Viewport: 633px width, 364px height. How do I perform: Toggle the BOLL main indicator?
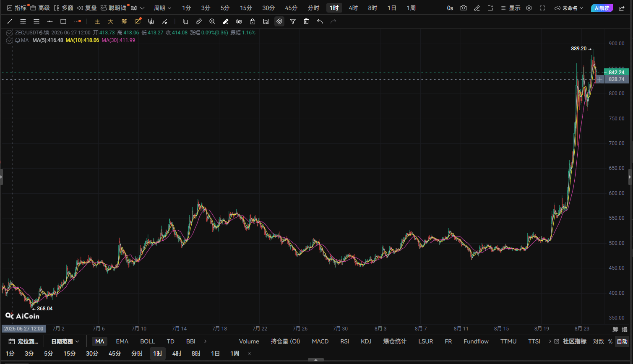coord(148,341)
